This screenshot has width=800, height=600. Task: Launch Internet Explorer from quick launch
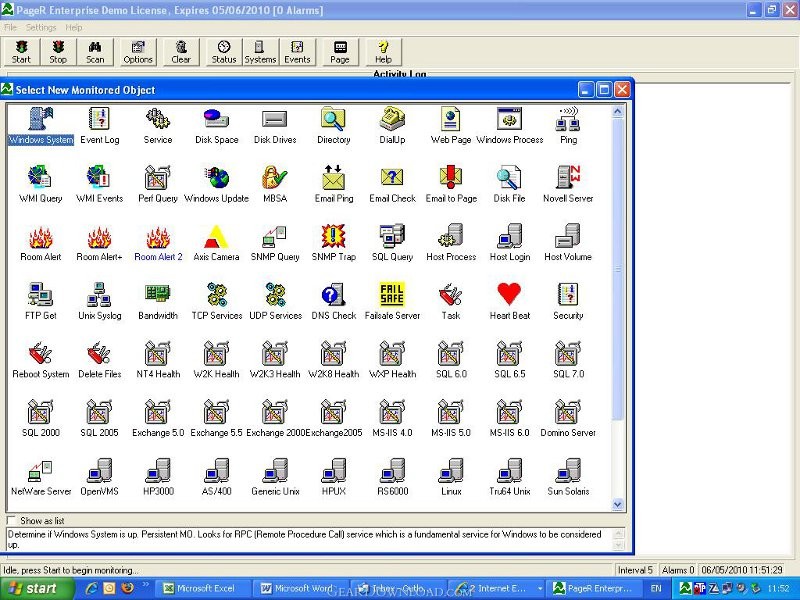pyautogui.click(x=92, y=588)
